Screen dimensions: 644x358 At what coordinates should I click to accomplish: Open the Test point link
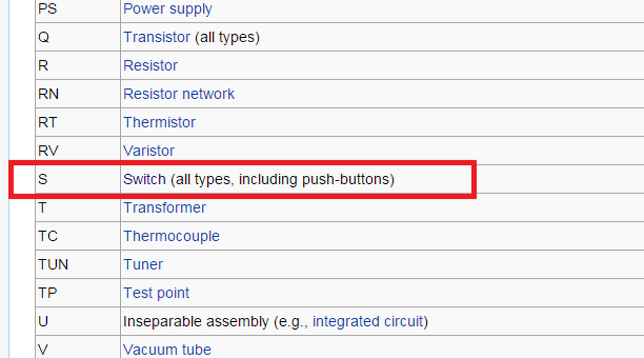coord(156,293)
